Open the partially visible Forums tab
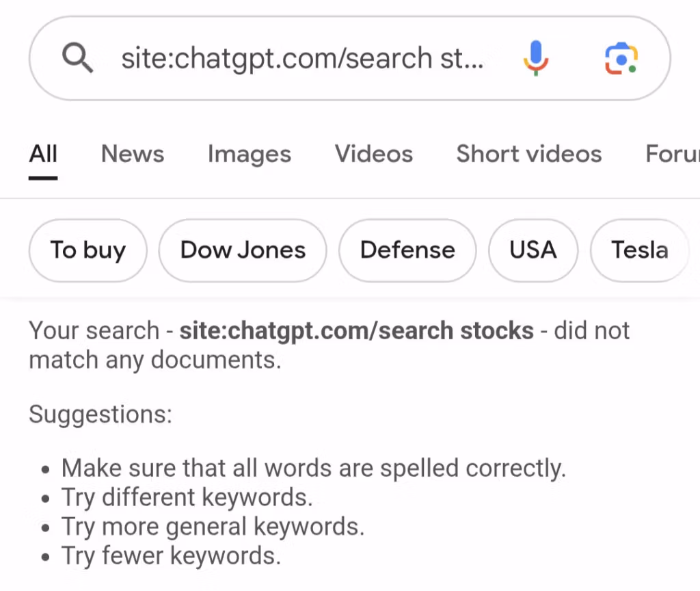 [x=673, y=154]
